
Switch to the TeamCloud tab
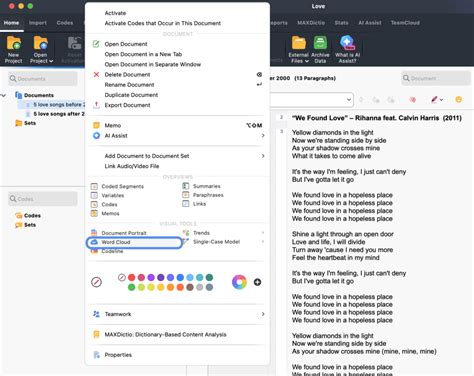(405, 23)
